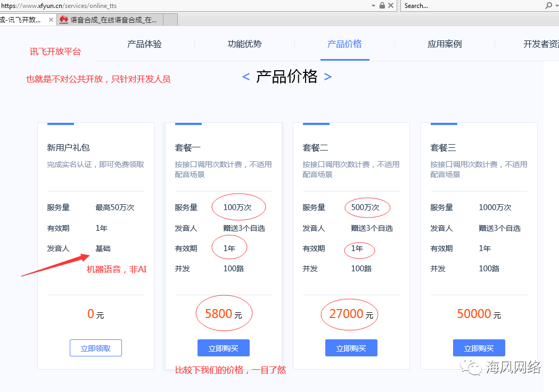Click the 立即领取 button for 新用户礼包
559x392 pixels.
(95, 348)
